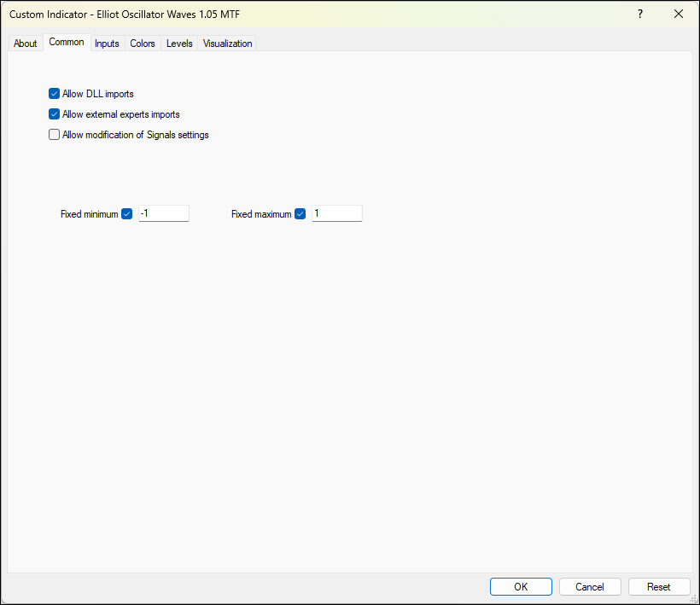
Task: Go to the Inputs tab
Action: [x=107, y=44]
